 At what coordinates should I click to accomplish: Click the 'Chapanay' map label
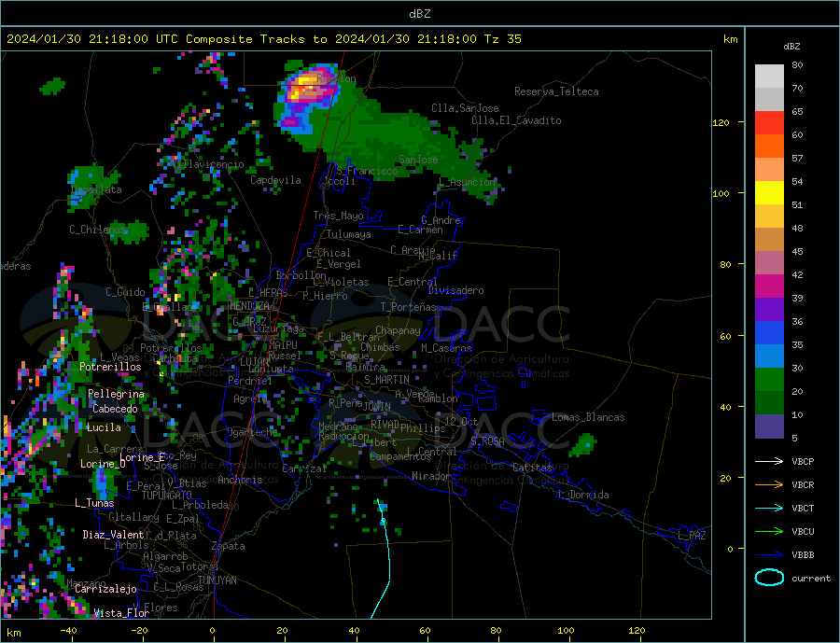pos(398,330)
